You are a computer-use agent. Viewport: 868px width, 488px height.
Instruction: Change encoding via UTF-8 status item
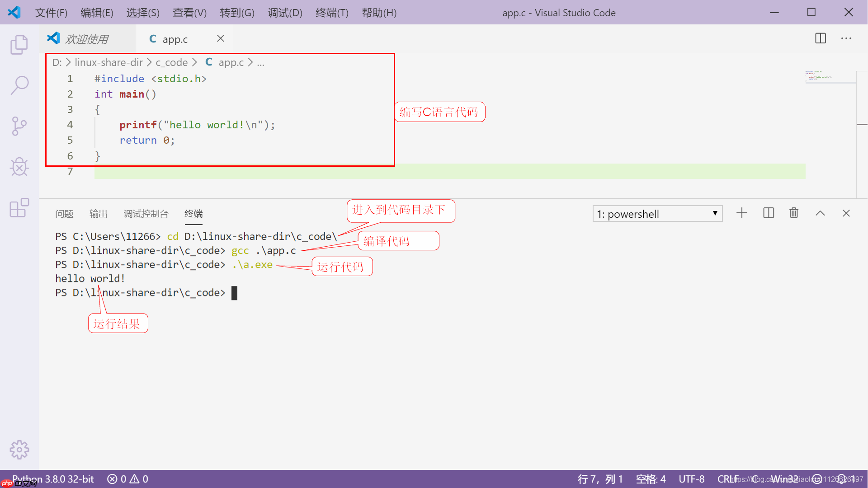691,479
